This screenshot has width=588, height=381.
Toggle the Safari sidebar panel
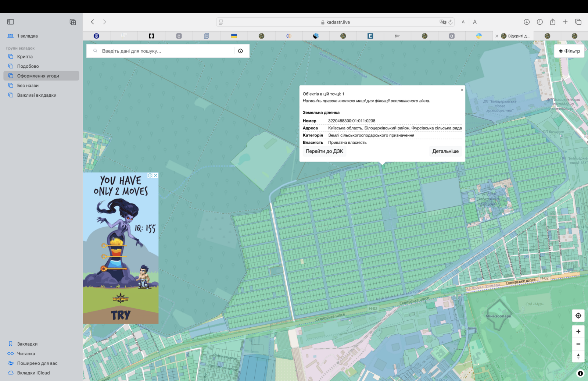[11, 22]
